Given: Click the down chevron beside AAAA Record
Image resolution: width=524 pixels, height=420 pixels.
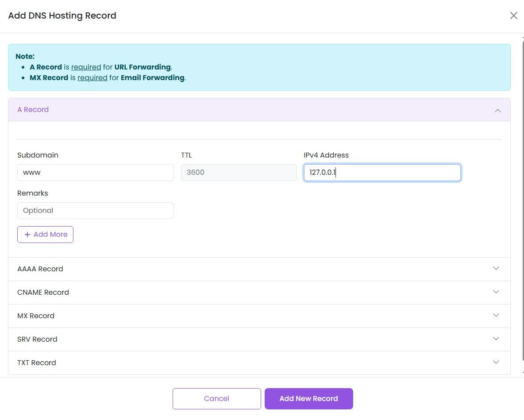Looking at the screenshot, I should click(496, 269).
